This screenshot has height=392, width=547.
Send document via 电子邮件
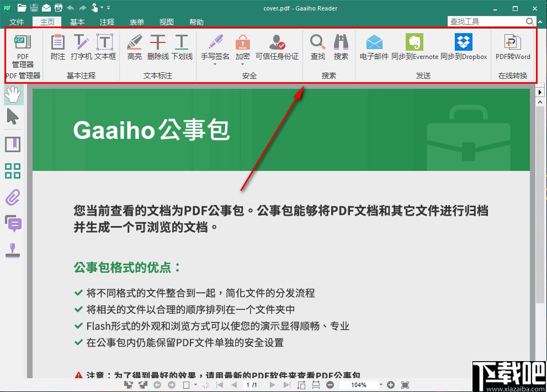point(374,47)
